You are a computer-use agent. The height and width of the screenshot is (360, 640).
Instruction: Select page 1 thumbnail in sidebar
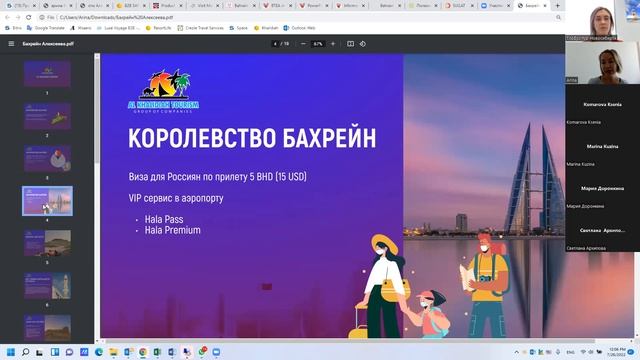(47, 74)
